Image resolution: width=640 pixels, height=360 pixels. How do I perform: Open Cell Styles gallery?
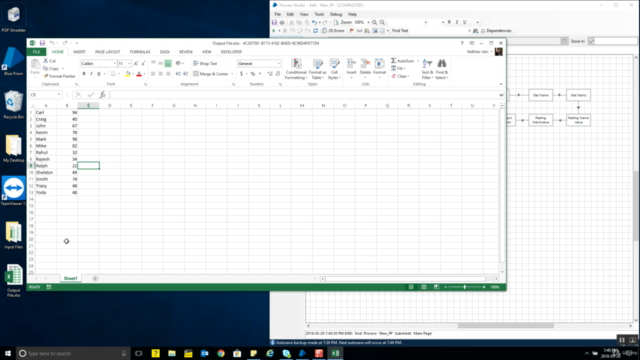point(334,69)
